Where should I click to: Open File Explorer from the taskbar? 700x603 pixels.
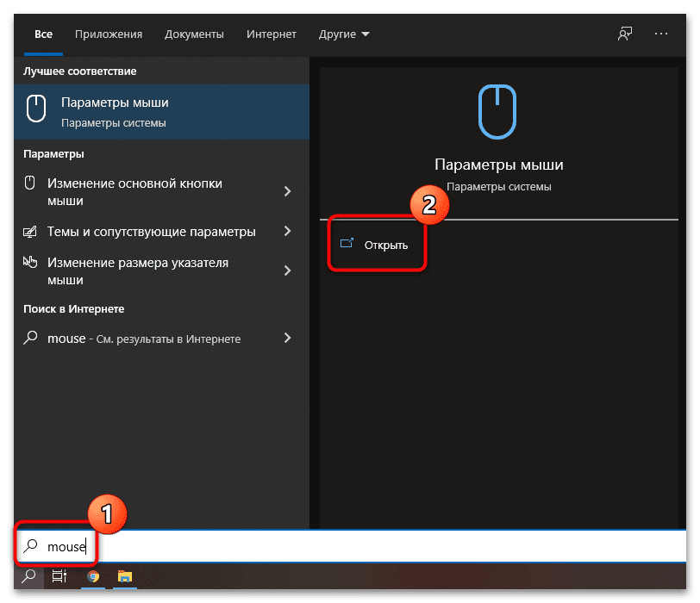point(124,576)
